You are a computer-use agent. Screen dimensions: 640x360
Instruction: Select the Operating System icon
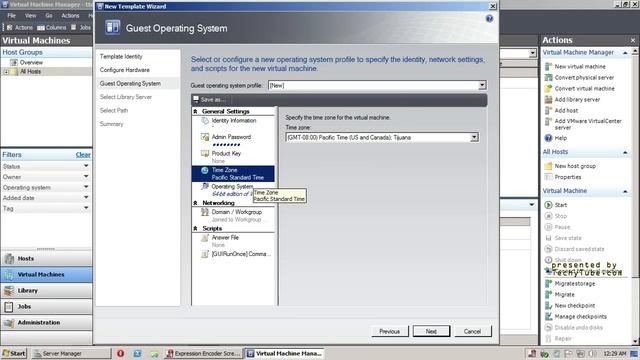[x=205, y=187]
